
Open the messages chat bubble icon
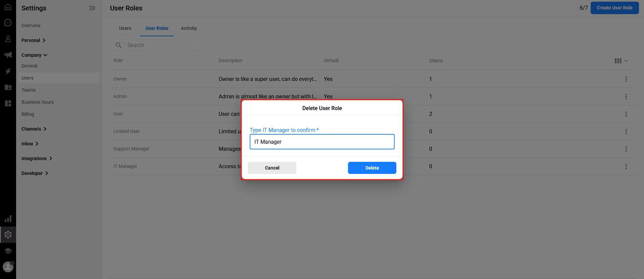pos(8,23)
